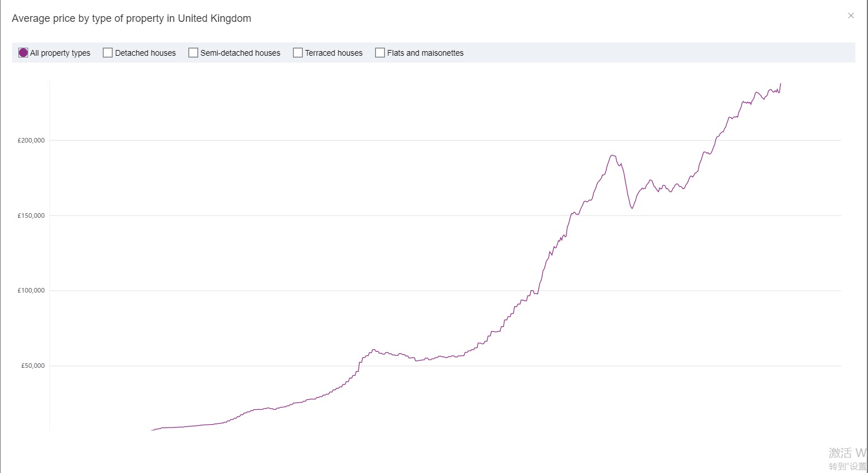Click the £200,000 y-axis label
Viewport: 868px width, 473px height.
[x=31, y=140]
